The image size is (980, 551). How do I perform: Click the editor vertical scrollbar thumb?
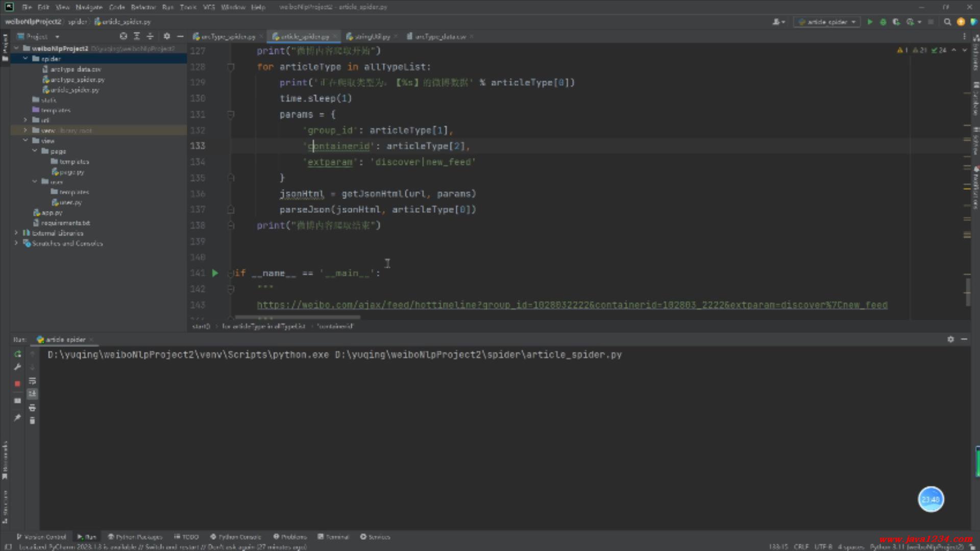(x=967, y=291)
